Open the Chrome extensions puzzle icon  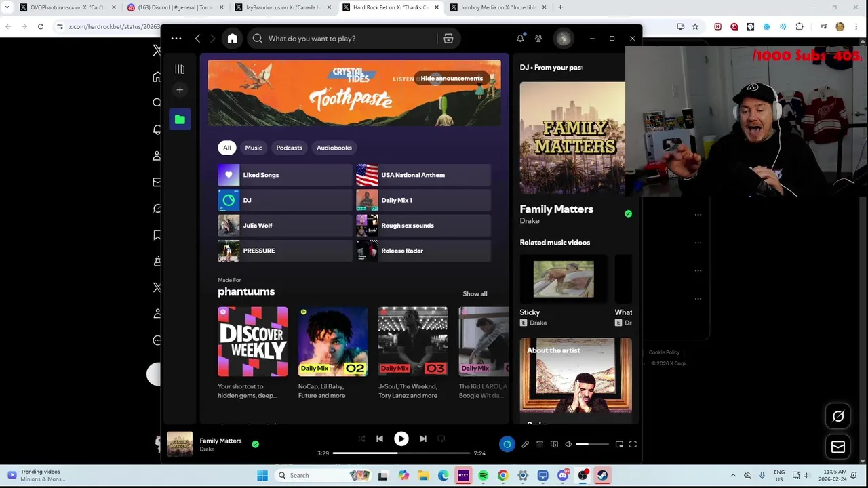[800, 26]
